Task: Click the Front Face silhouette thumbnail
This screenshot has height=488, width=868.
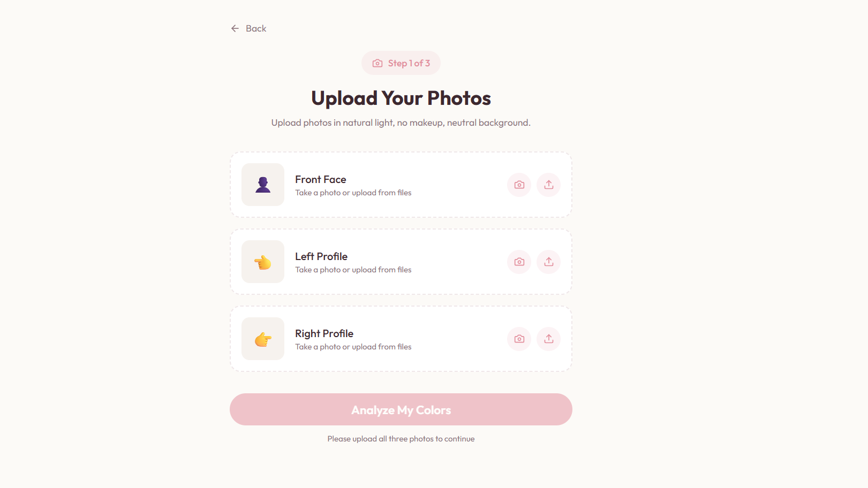Action: pos(263,185)
